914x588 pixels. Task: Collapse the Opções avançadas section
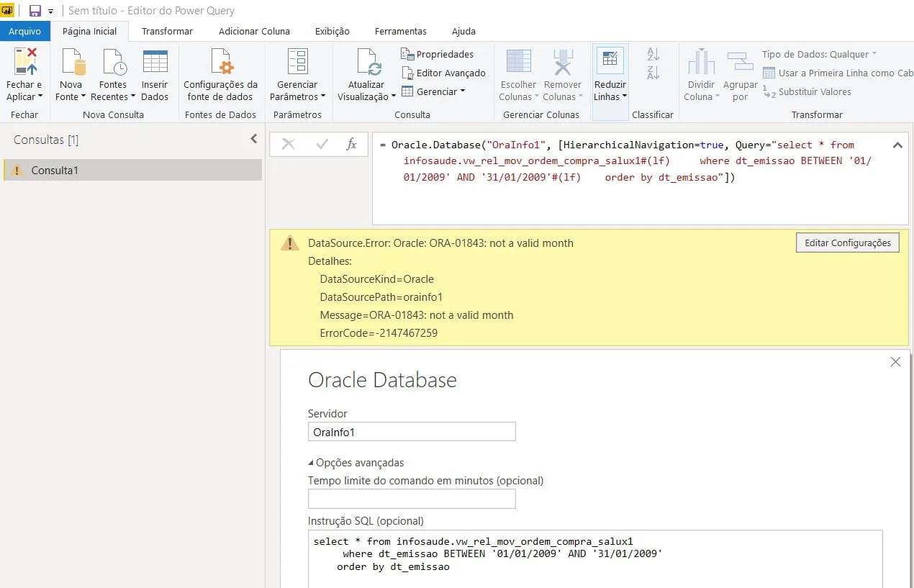coord(356,463)
